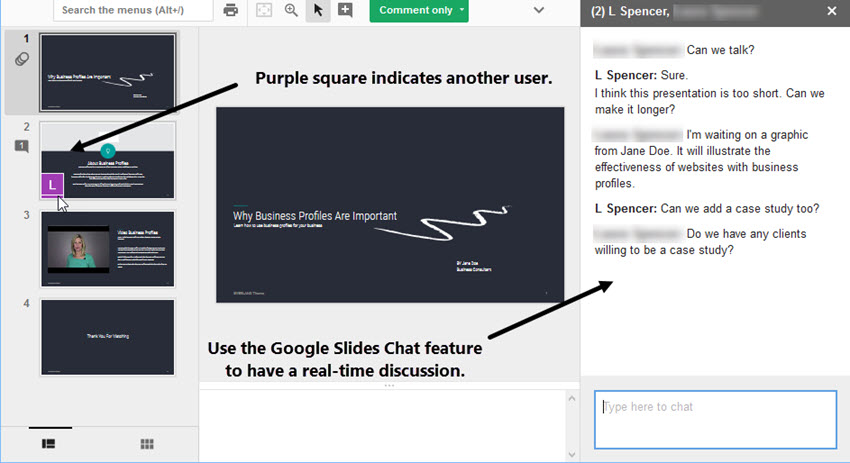Screen dimensions: 850x463
Task: Click the chat message Can we talk?
Action: [x=720, y=50]
